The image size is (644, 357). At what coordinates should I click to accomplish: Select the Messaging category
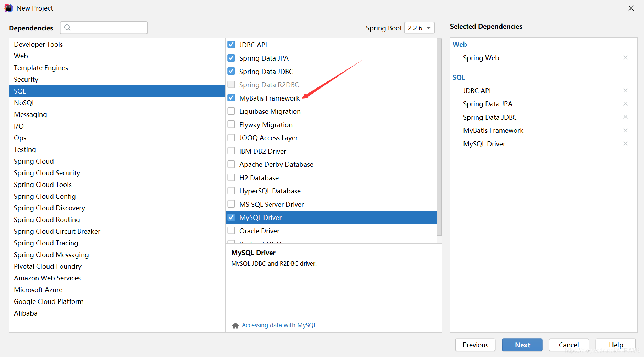[117, 114]
